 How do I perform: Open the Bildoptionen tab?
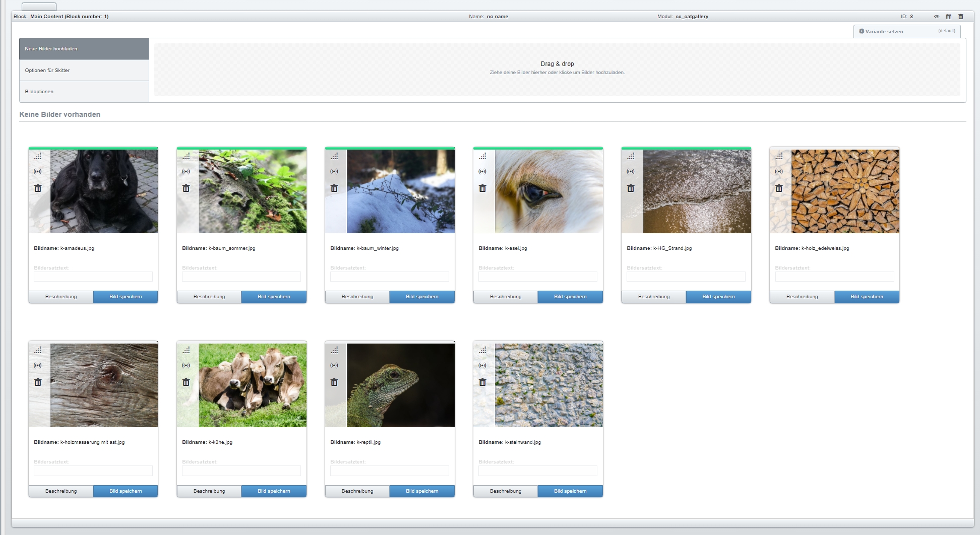pyautogui.click(x=84, y=92)
